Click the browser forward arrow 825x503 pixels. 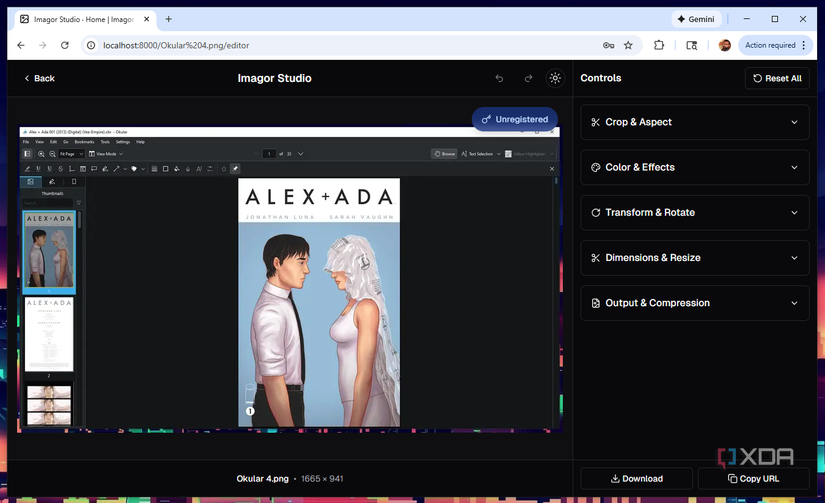(x=43, y=45)
